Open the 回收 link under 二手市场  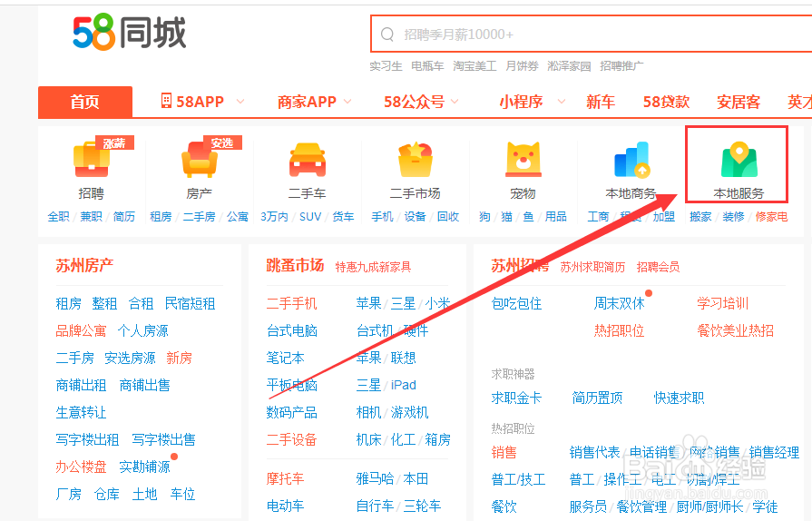448,217
